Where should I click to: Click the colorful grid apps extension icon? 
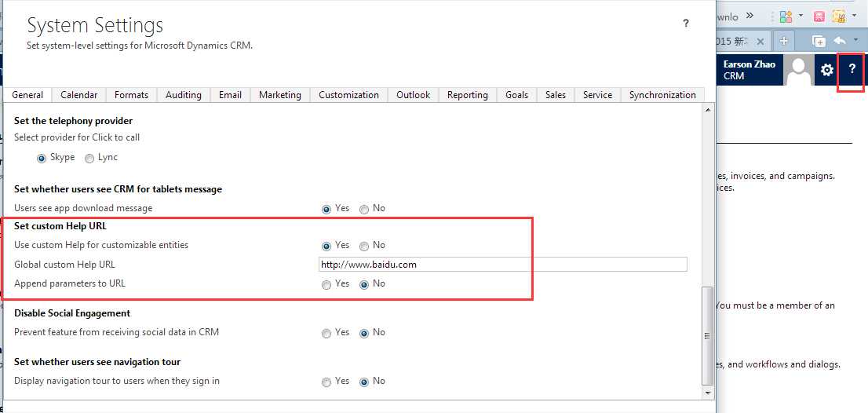(x=786, y=16)
